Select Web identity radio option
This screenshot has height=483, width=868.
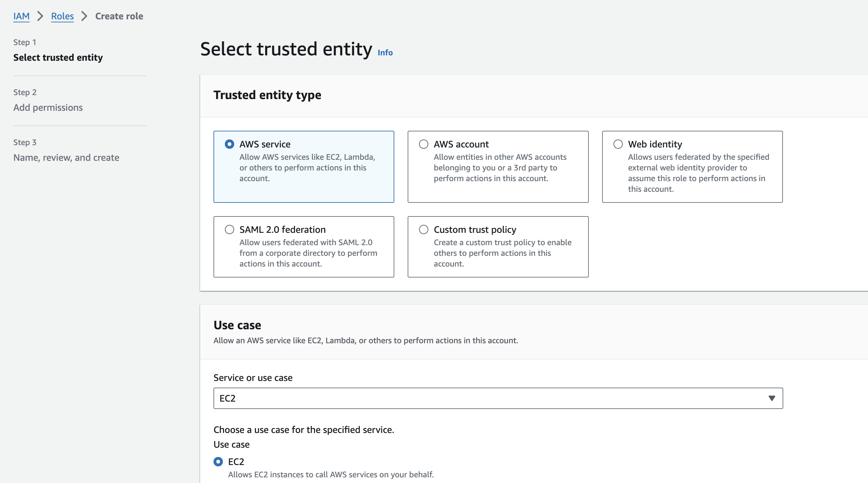618,144
